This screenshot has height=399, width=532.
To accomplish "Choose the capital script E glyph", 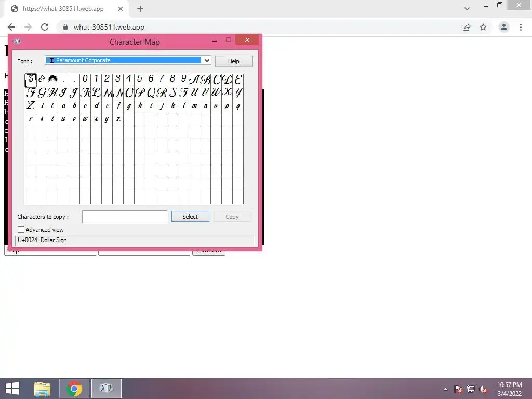I will coord(238,80).
